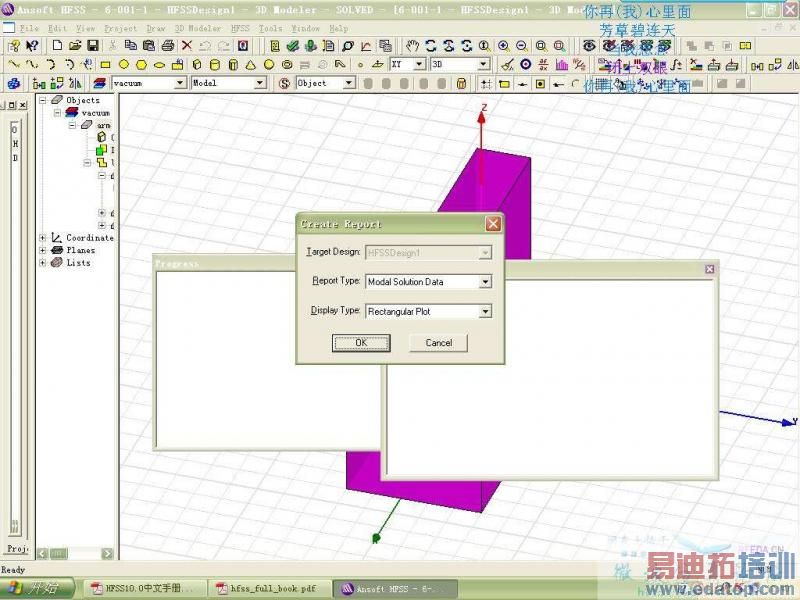The image size is (800, 600).
Task: Validate the design with the green checkmark icon
Action: tap(292, 46)
